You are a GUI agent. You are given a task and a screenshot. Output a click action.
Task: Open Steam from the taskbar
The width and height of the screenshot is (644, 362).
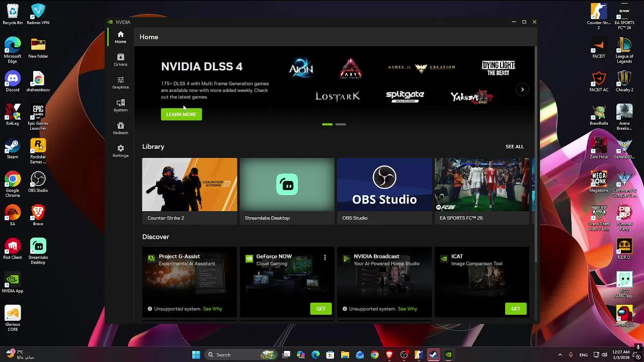point(433,354)
